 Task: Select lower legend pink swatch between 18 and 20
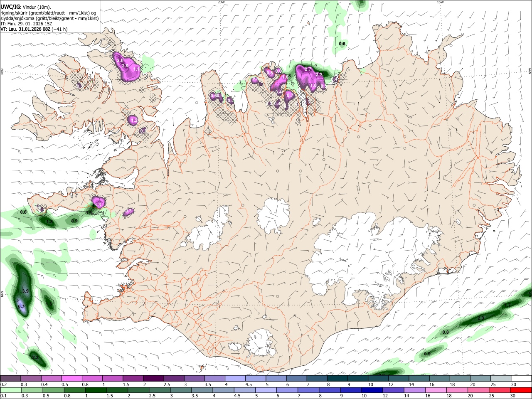pyautogui.click(x=457, y=390)
